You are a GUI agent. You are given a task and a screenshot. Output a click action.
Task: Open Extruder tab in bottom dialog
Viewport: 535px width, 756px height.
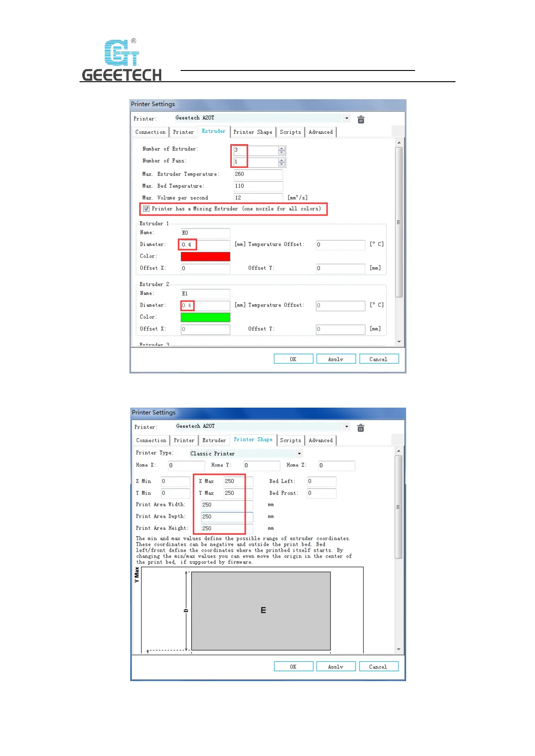coord(214,440)
